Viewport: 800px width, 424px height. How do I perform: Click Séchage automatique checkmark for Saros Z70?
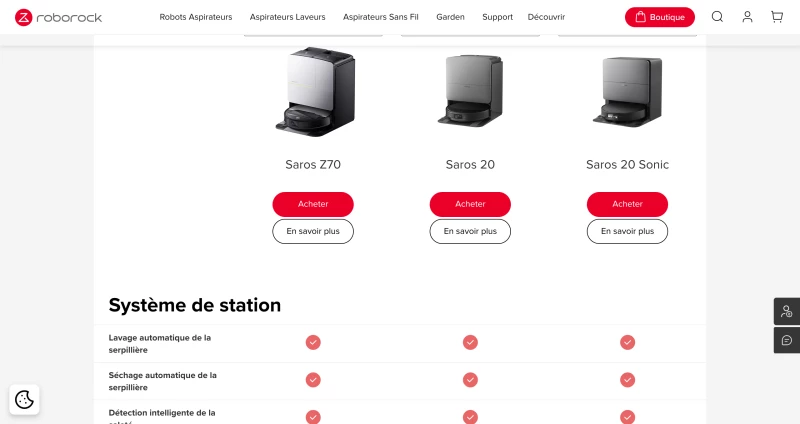coord(313,380)
